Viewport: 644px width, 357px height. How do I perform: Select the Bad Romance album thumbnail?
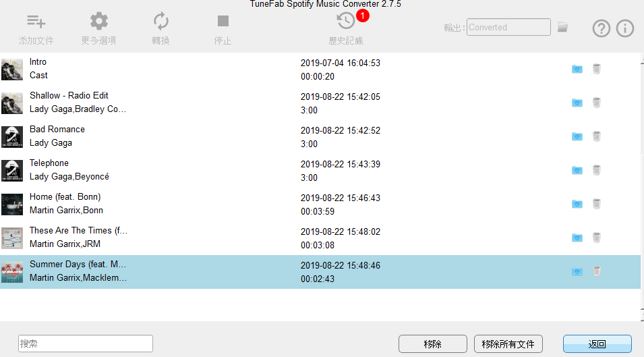point(12,136)
